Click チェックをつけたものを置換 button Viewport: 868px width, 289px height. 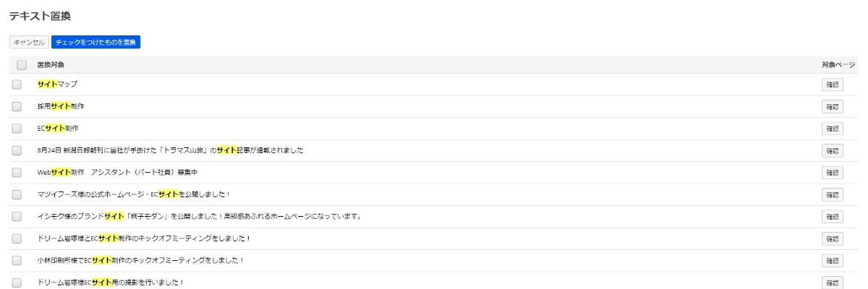pos(95,43)
